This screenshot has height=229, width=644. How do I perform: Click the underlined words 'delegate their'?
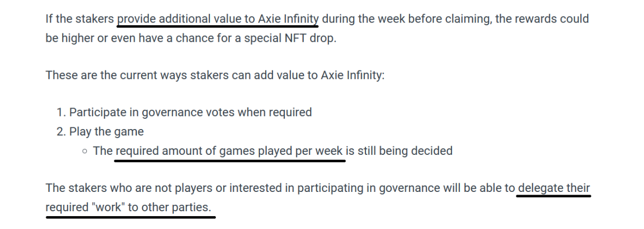[554, 188]
